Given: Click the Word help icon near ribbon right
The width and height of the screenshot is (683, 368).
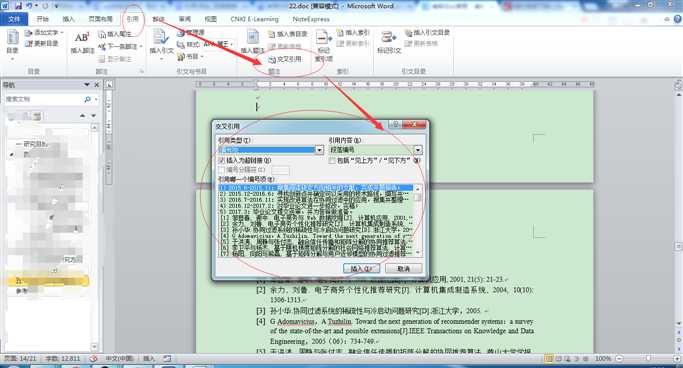Looking at the screenshot, I should pyautogui.click(x=677, y=19).
